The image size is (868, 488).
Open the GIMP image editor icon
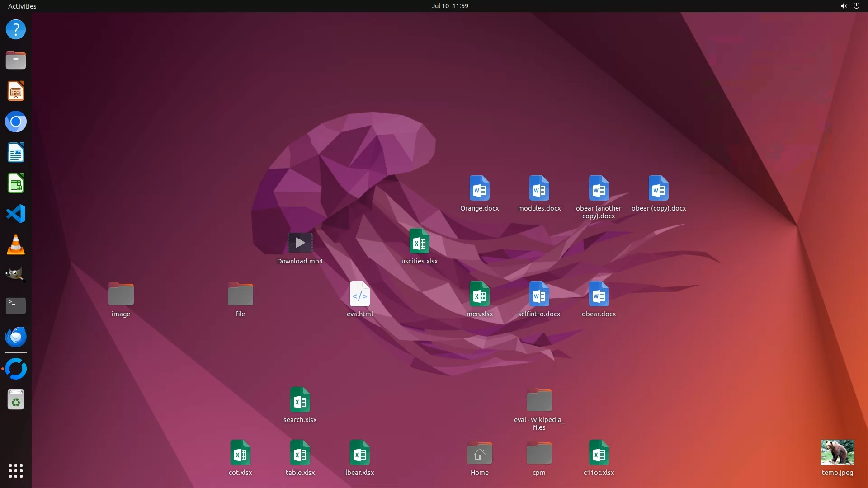coord(16,275)
